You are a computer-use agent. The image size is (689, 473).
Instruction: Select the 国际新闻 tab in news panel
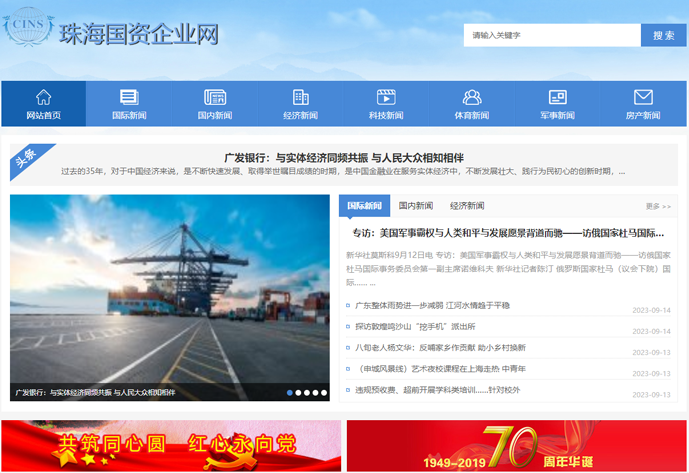tap(364, 206)
